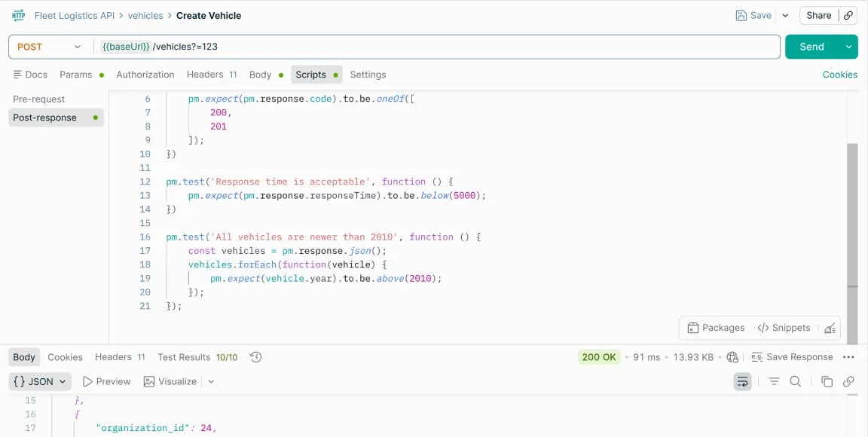Click the HTTP request type icon
The image size is (868, 437).
[18, 16]
